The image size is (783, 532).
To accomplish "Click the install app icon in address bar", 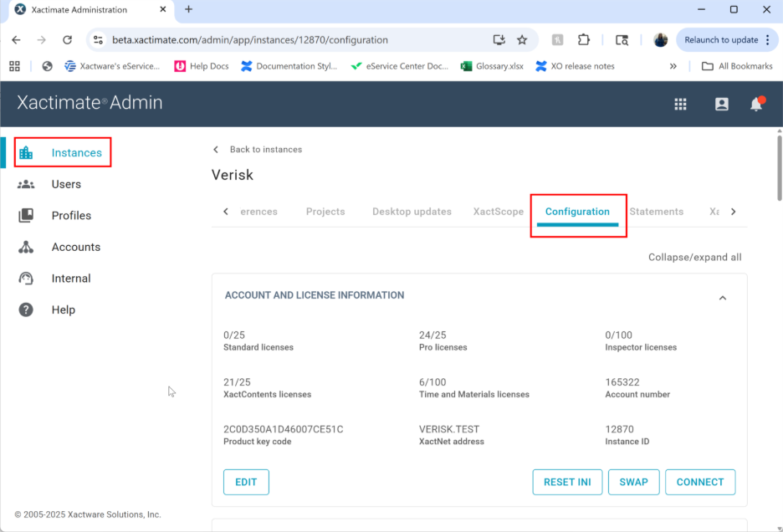I will tap(499, 40).
